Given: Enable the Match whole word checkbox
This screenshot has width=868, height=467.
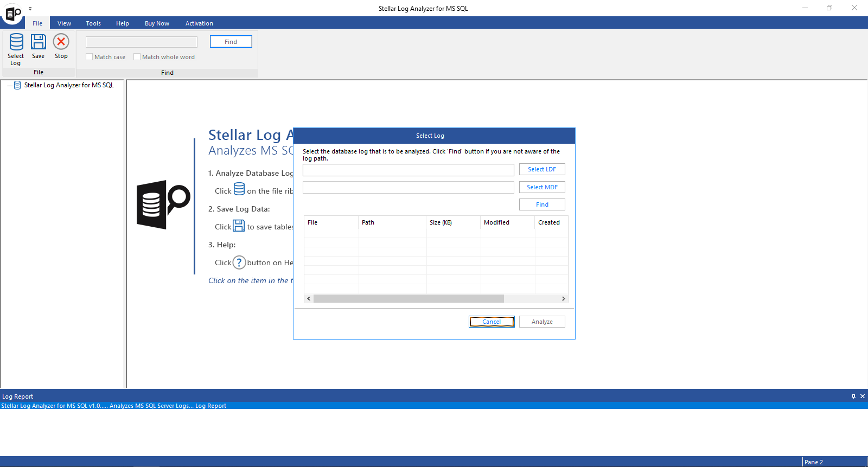Looking at the screenshot, I should point(137,57).
